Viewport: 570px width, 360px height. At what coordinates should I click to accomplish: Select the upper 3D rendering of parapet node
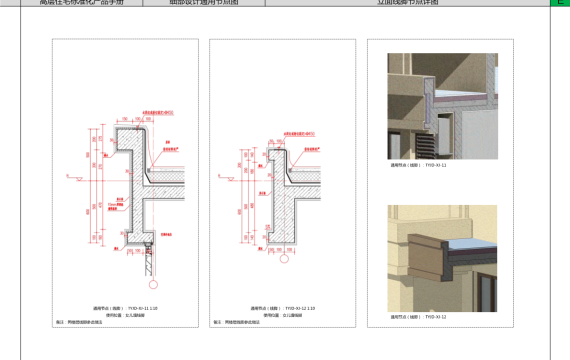[442, 106]
